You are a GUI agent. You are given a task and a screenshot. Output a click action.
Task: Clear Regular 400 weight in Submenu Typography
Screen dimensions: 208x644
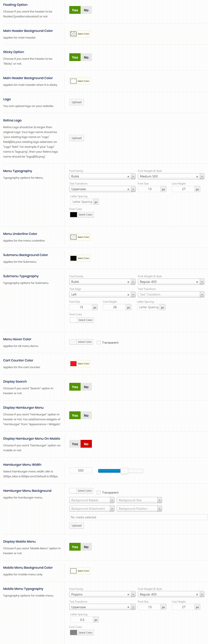tap(197, 282)
